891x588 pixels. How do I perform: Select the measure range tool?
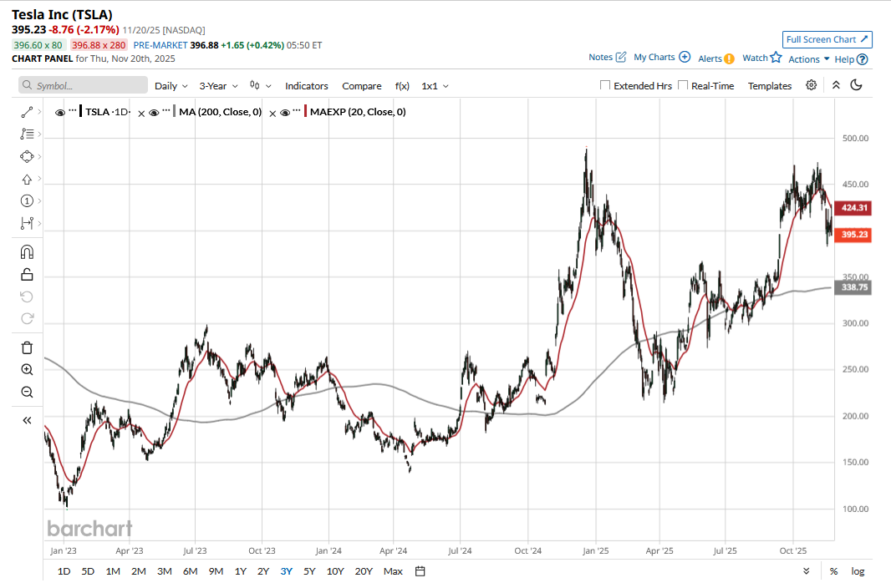27,223
